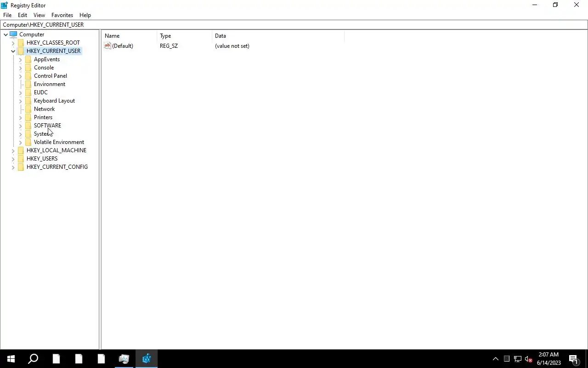Click the Registry Editor title bar icon
Screen dimensions: 588x368
[x=4, y=5]
